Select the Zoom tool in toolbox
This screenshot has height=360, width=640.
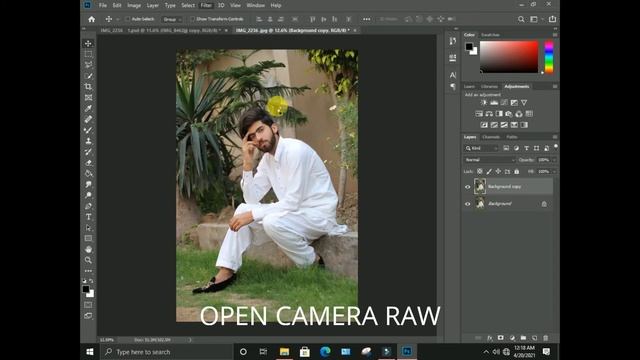tap(88, 260)
